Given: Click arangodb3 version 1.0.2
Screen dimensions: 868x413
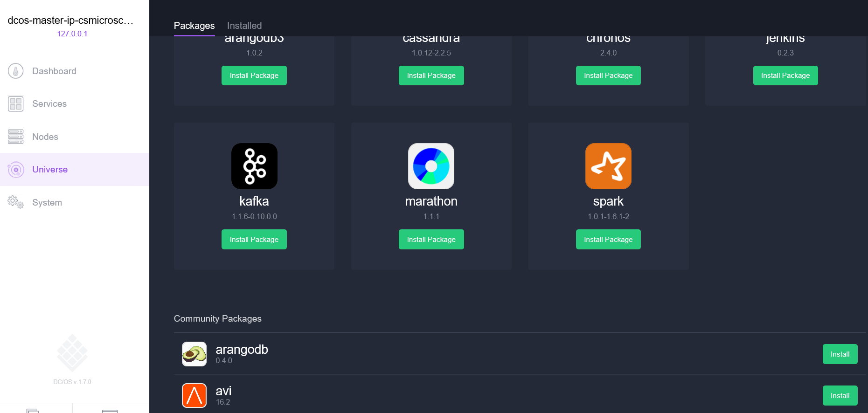Looking at the screenshot, I should coord(254,53).
